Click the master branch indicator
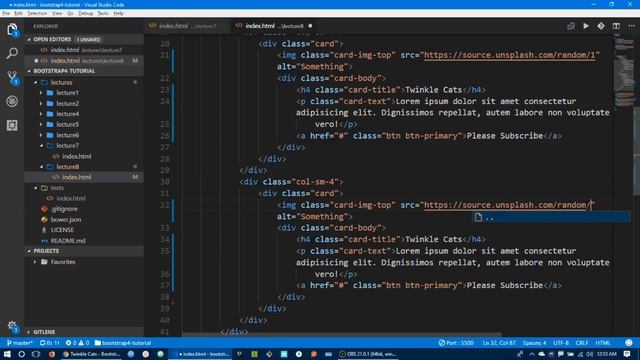The width and height of the screenshot is (640, 360). pyautogui.click(x=19, y=343)
